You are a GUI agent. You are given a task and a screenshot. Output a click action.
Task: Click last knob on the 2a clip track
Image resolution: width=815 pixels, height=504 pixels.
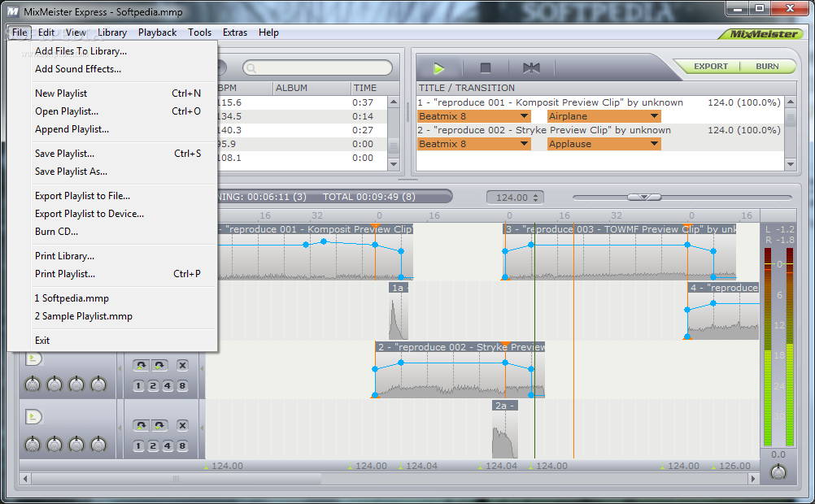coord(98,445)
